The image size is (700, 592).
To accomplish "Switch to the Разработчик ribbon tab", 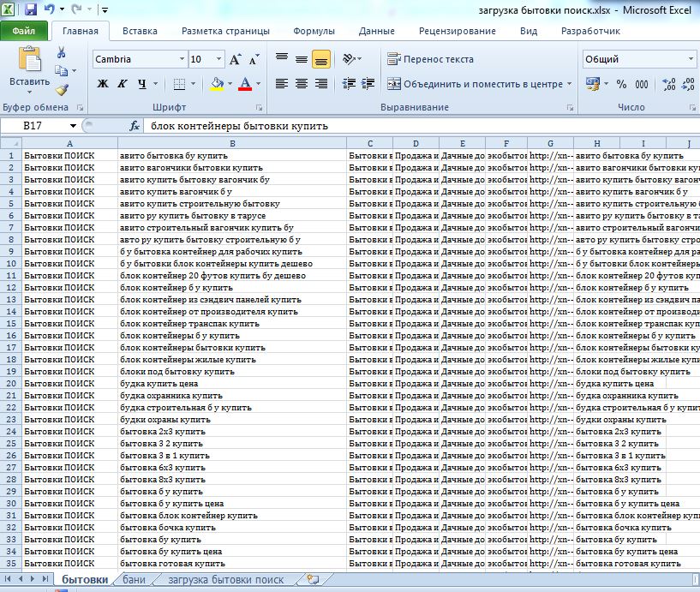I will [590, 31].
